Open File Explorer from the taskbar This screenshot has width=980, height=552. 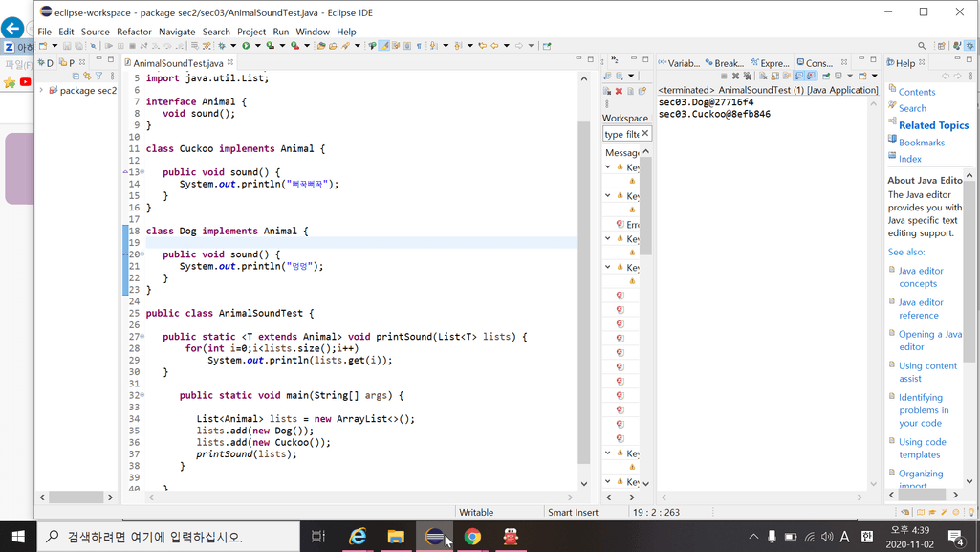pyautogui.click(x=396, y=537)
